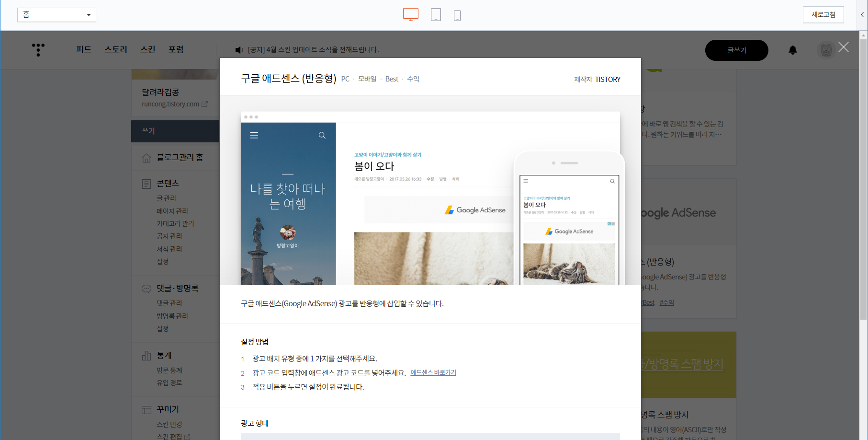Open the profile avatar menu
This screenshot has width=868, height=440.
click(826, 50)
